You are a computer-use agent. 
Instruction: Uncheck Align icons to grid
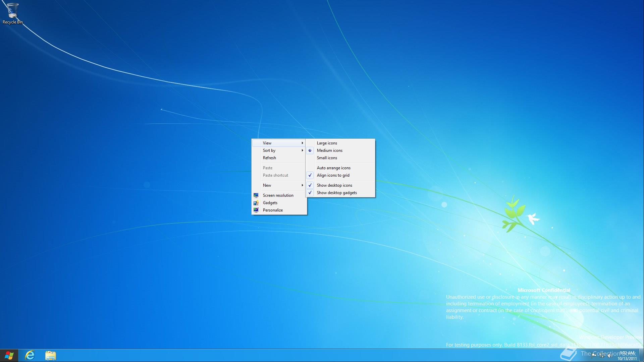point(340,175)
